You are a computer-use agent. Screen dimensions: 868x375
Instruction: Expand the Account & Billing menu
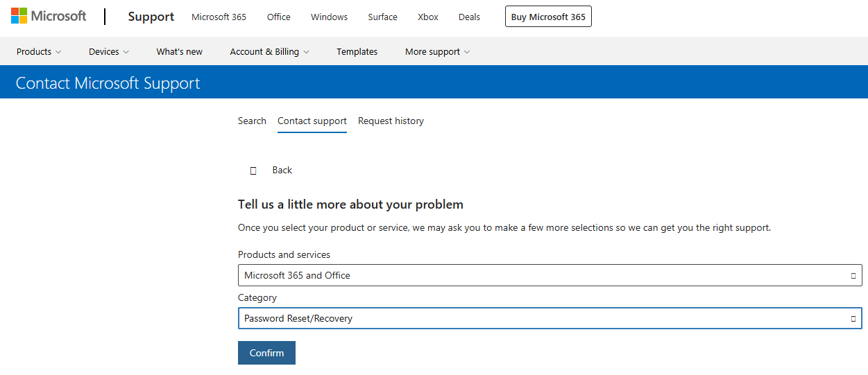click(x=270, y=52)
